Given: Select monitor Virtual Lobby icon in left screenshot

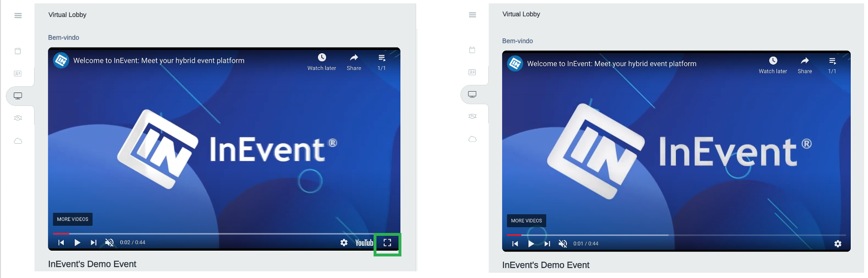Looking at the screenshot, I should click(x=18, y=96).
